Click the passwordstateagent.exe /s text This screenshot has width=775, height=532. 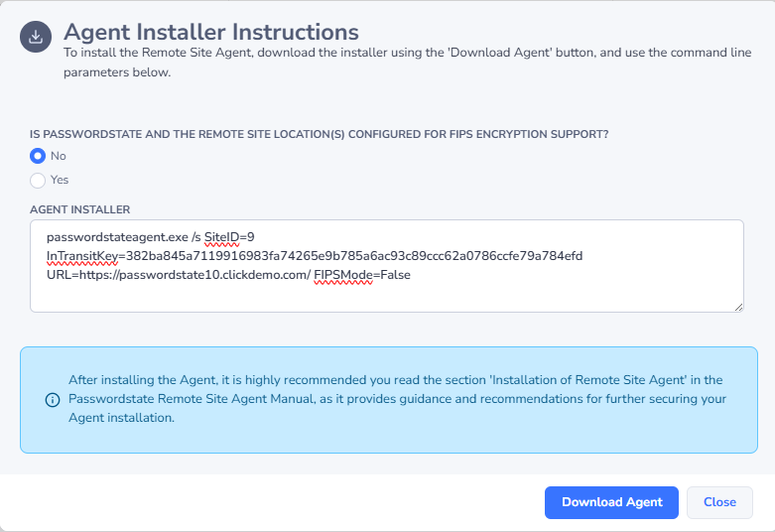(x=124, y=237)
